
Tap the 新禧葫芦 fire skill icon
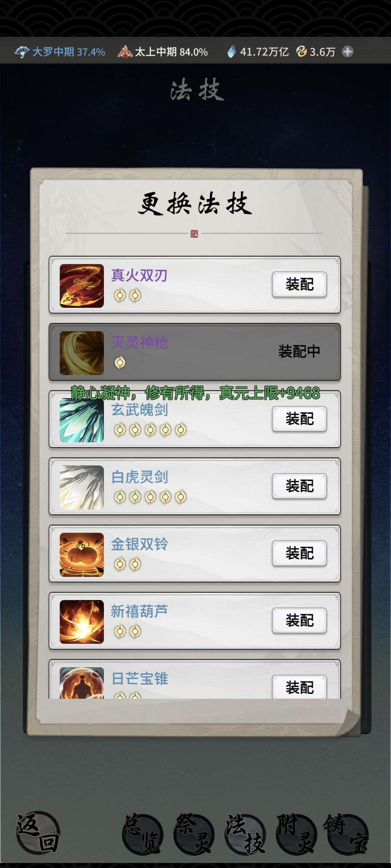point(81,622)
